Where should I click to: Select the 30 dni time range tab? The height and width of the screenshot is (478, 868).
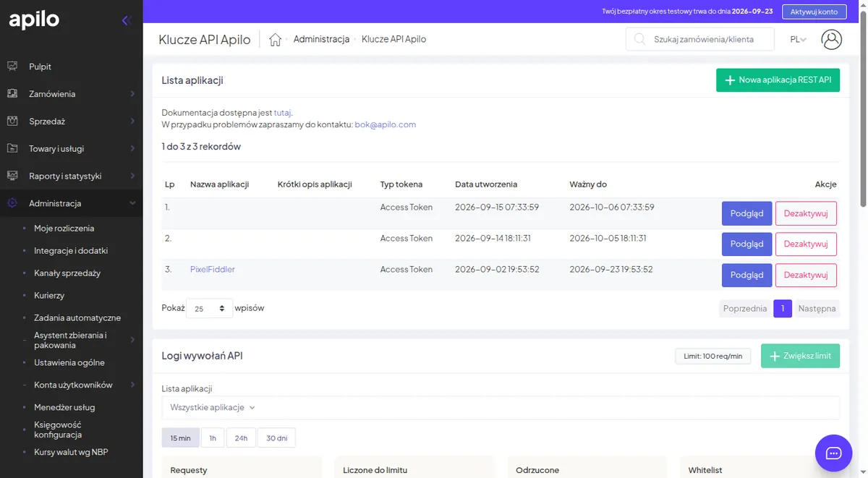pos(276,438)
